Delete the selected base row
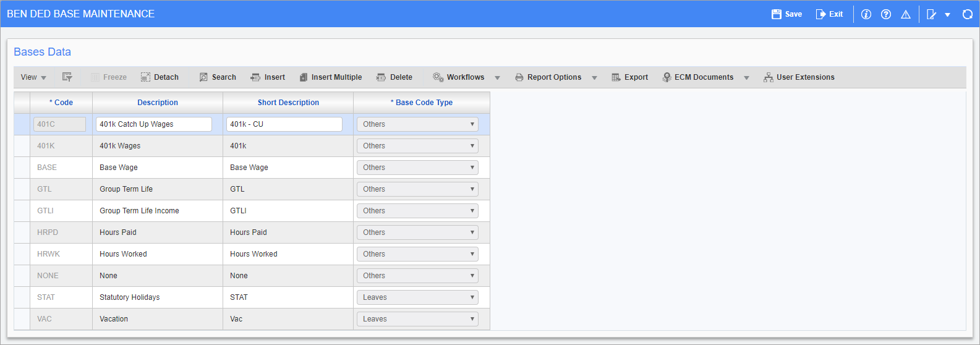This screenshot has width=980, height=345. 394,77
